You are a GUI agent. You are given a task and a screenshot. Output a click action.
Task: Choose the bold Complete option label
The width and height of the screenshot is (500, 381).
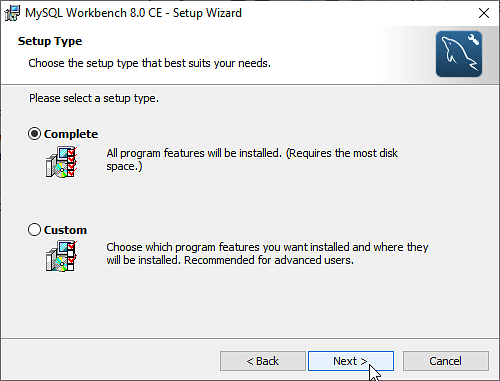click(71, 134)
